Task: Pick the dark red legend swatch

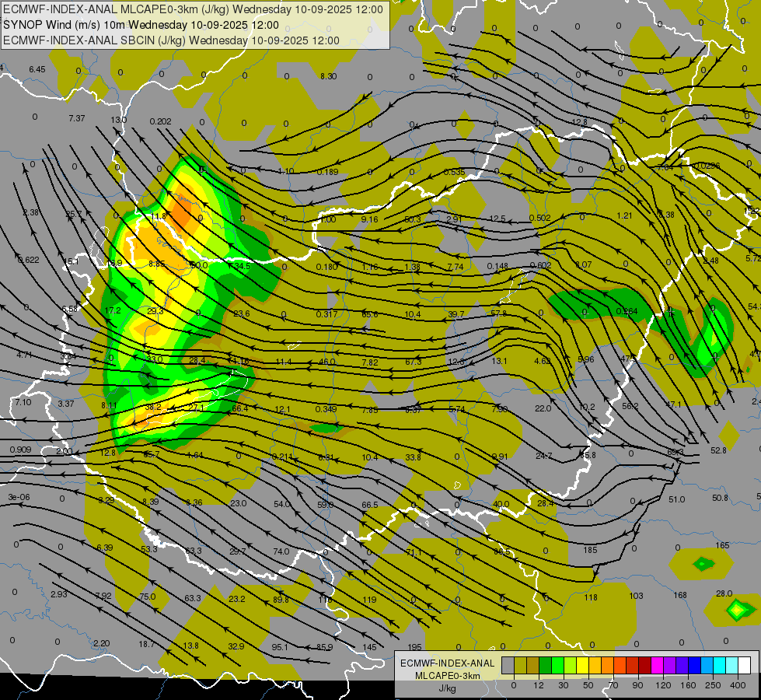Action: tap(644, 665)
